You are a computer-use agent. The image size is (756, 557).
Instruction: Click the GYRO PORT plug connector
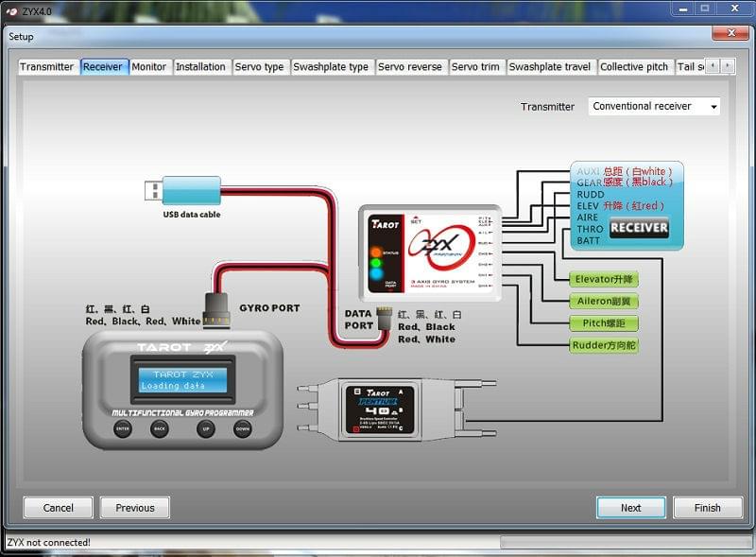[x=216, y=311]
